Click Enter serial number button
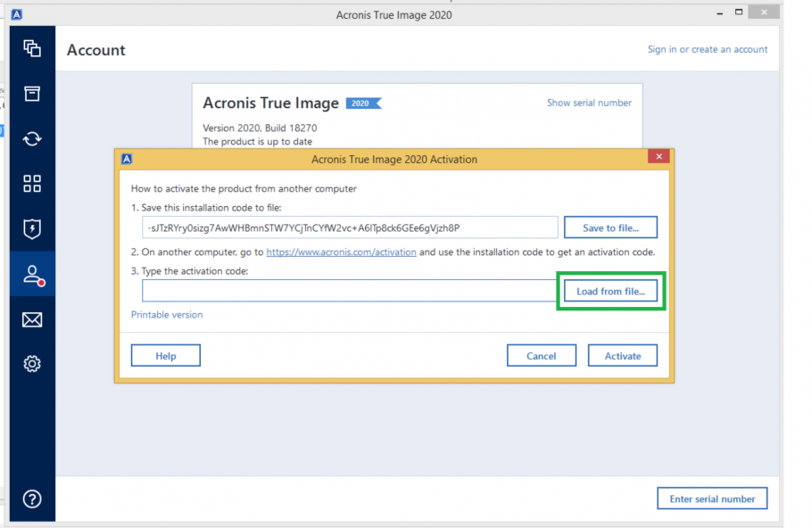812x528 pixels. (712, 499)
